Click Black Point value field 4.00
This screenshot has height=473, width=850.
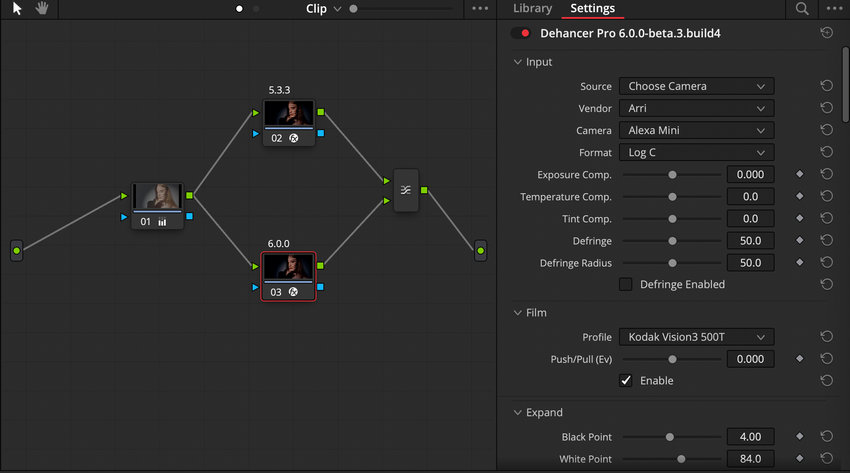click(750, 437)
